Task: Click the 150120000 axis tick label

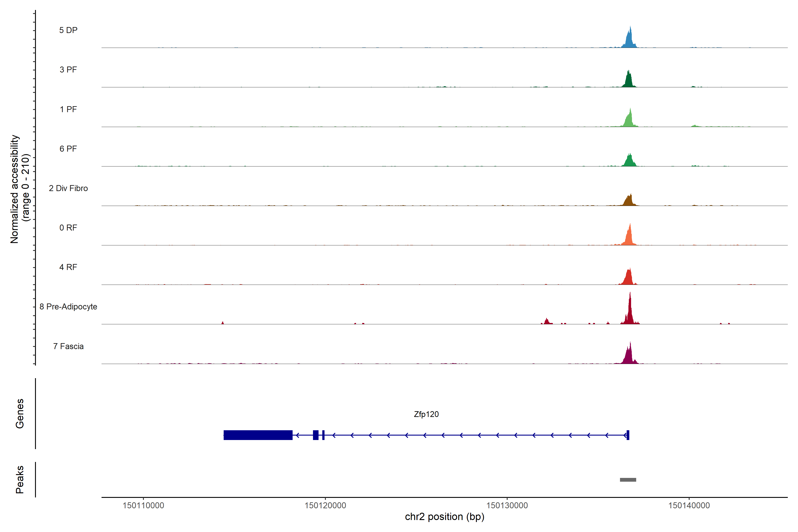Action: [325, 506]
